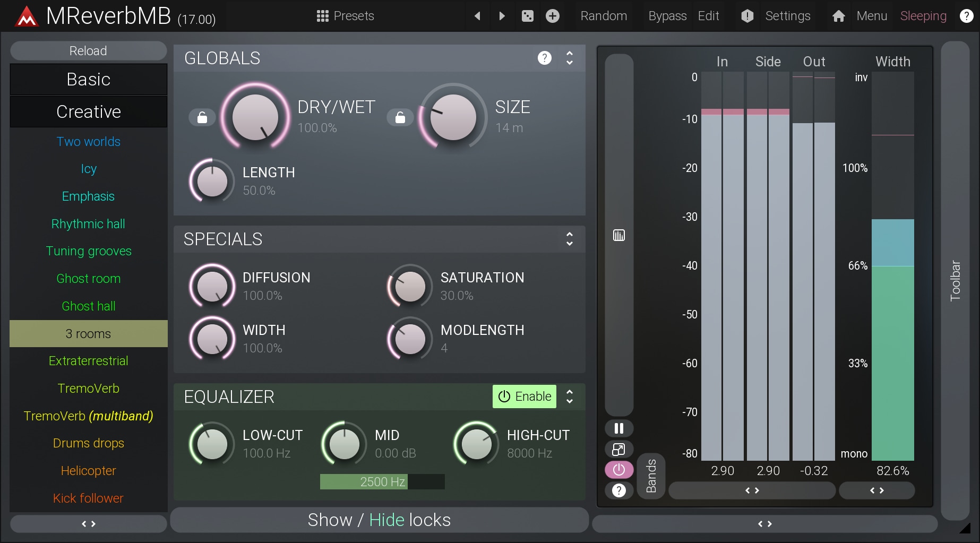Collapse the SPECIALS section arrows
This screenshot has height=543, width=980.
(x=570, y=239)
